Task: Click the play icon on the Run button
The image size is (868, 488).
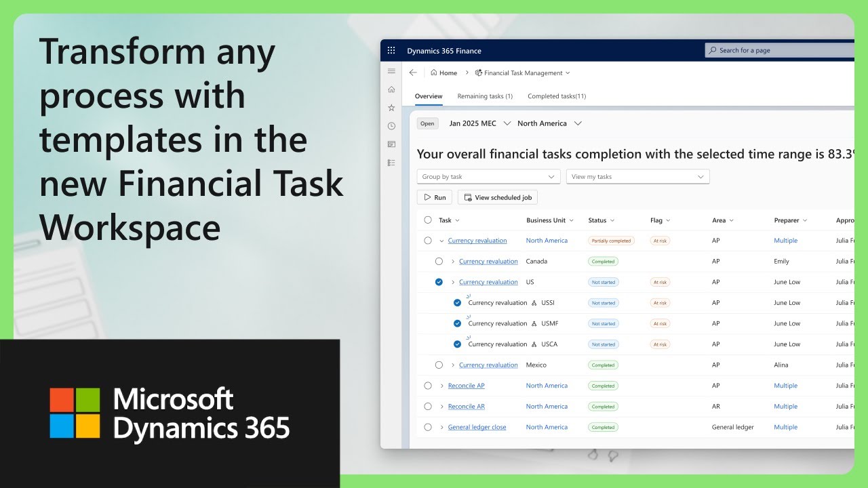Action: [x=427, y=197]
